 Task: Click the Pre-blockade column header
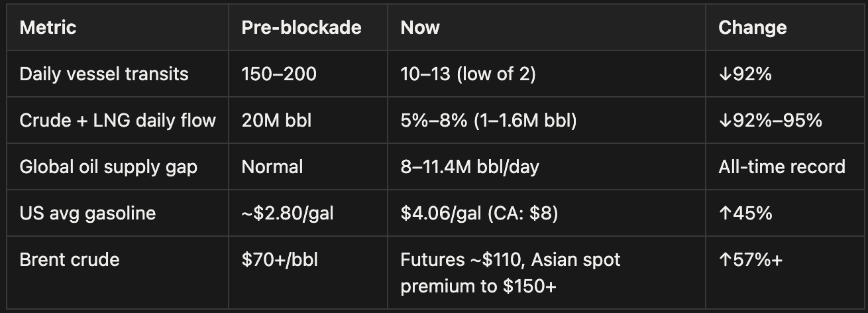(301, 27)
